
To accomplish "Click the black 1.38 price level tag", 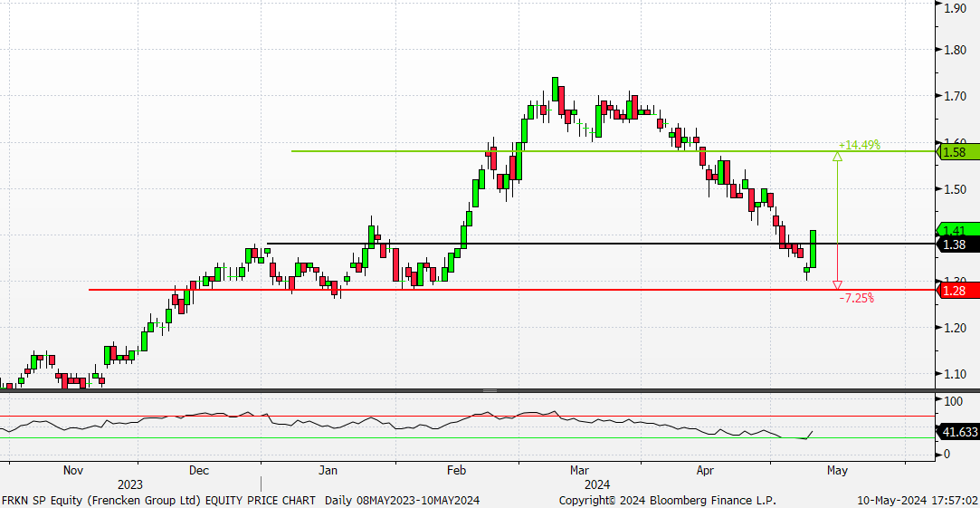I will tap(957, 244).
